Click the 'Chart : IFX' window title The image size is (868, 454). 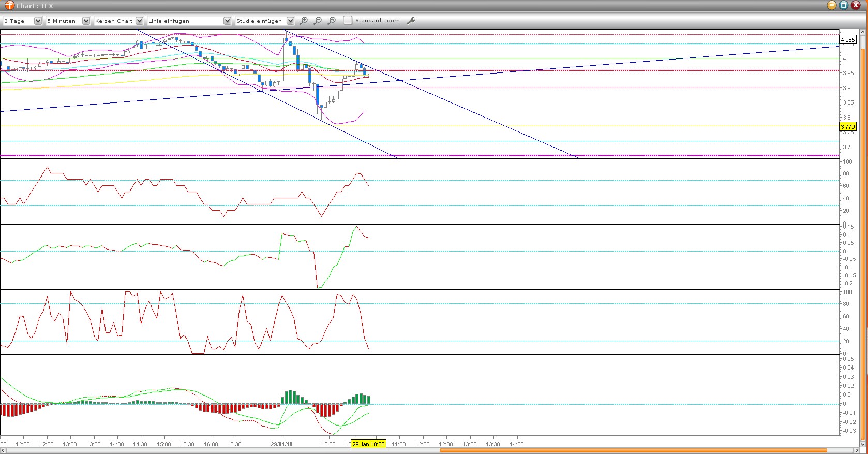click(35, 6)
